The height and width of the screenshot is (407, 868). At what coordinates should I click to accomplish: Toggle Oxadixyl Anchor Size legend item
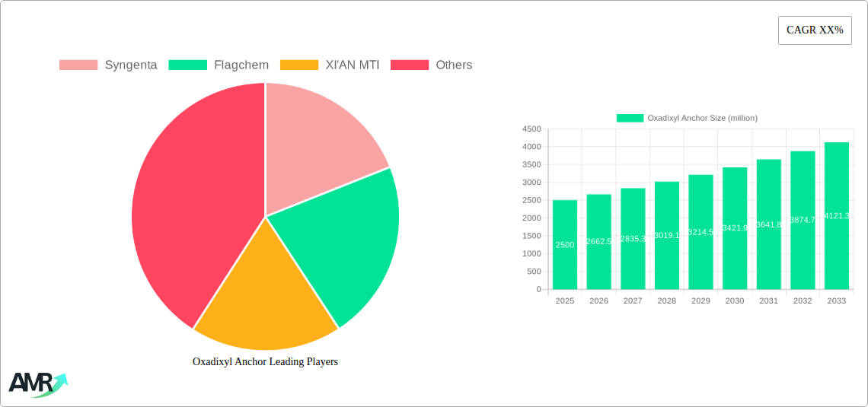coord(686,118)
